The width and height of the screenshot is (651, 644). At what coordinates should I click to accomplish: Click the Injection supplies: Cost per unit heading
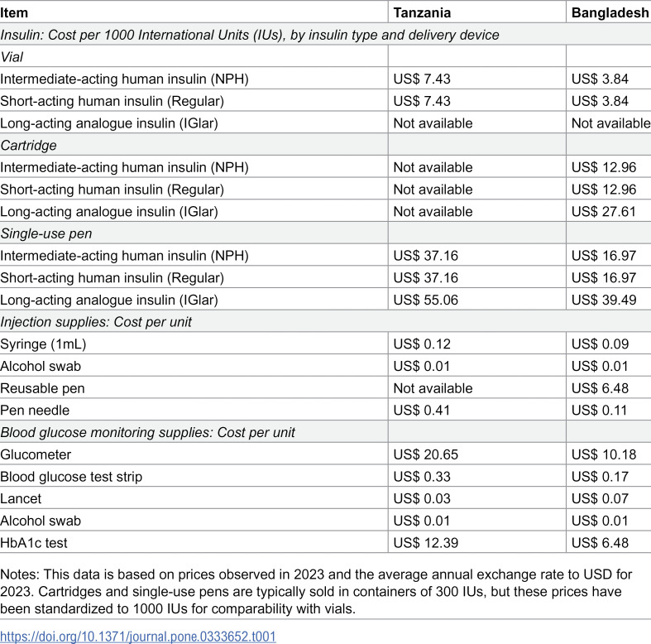96,322
